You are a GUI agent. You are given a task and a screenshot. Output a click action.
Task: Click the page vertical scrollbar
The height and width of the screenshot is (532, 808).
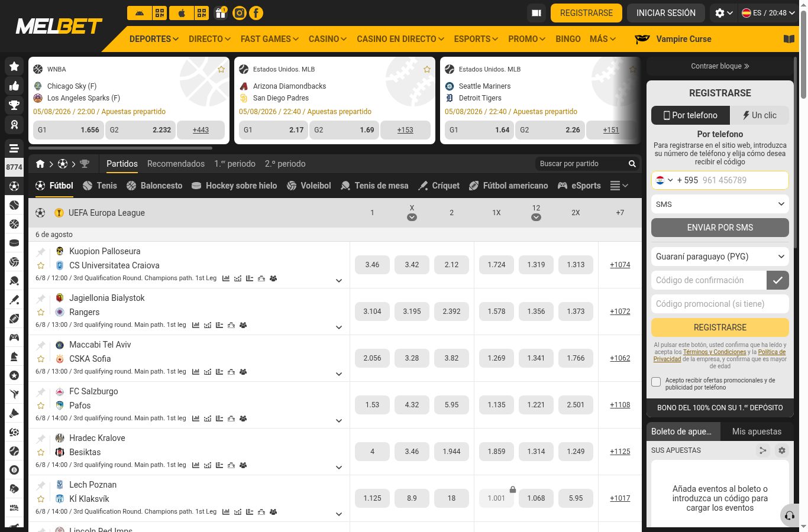click(803, 54)
